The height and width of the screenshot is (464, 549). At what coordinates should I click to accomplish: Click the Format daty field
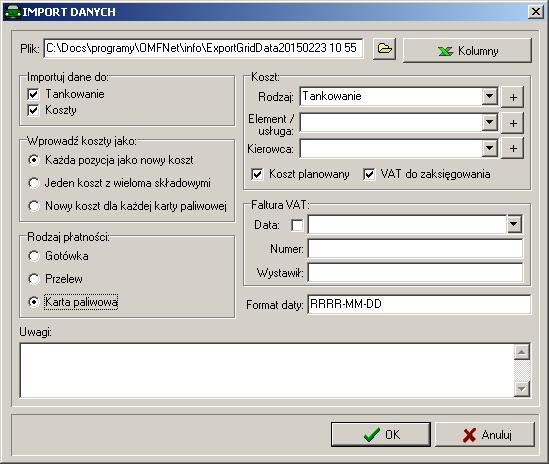coord(419,304)
